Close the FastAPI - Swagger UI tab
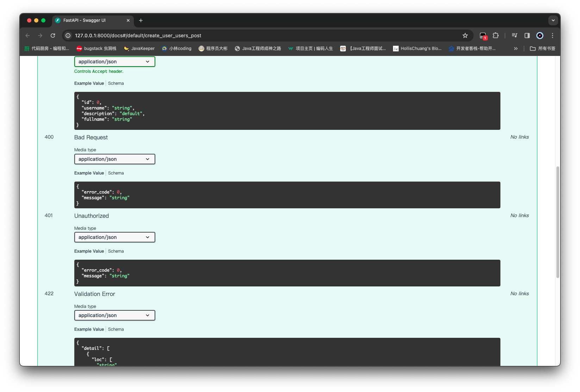The width and height of the screenshot is (580, 392). 128,20
